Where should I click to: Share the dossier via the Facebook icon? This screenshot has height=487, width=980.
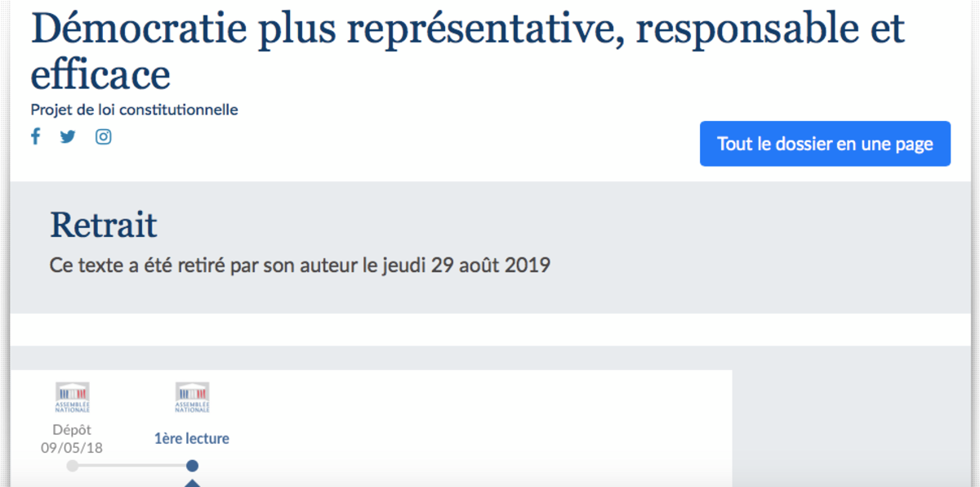point(35,136)
